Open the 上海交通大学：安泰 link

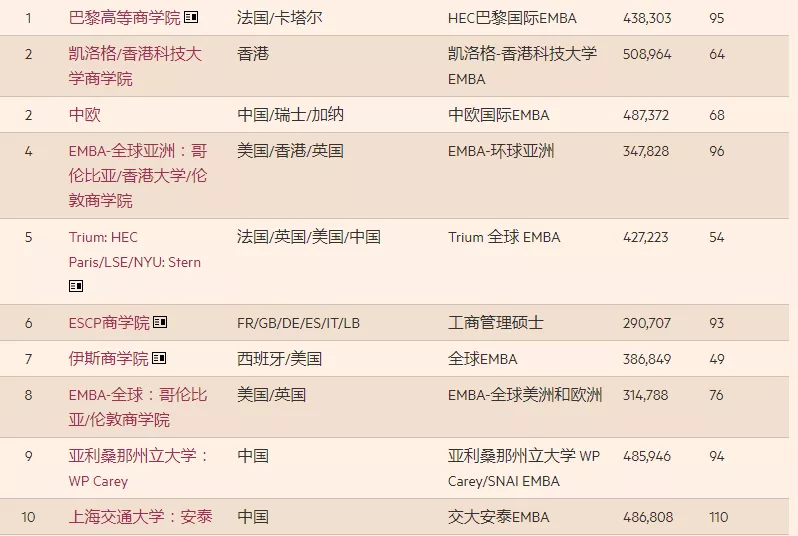click(x=140, y=517)
